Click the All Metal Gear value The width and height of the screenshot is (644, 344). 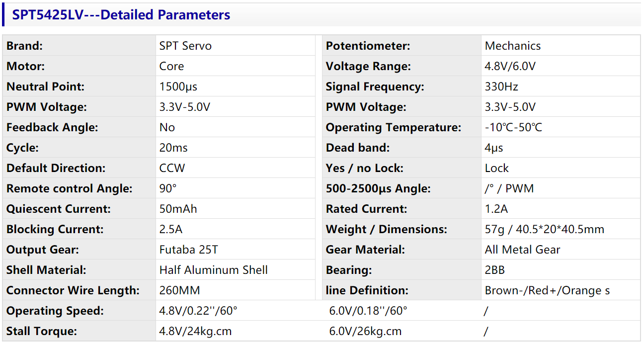click(x=523, y=250)
